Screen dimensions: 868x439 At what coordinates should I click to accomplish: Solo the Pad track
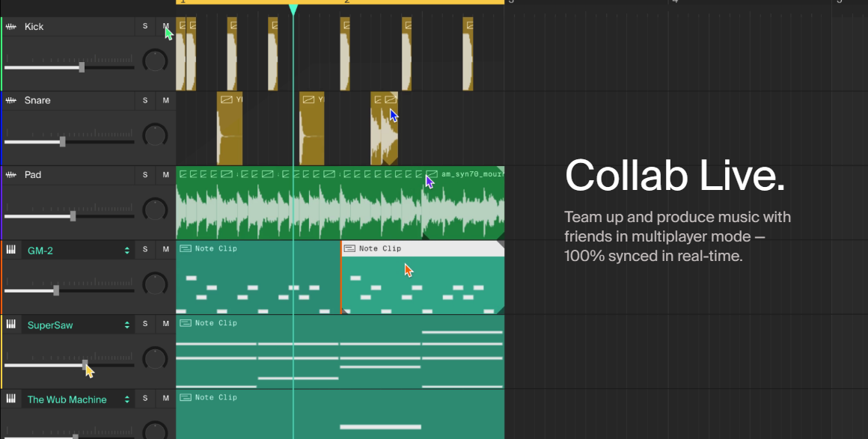(145, 174)
